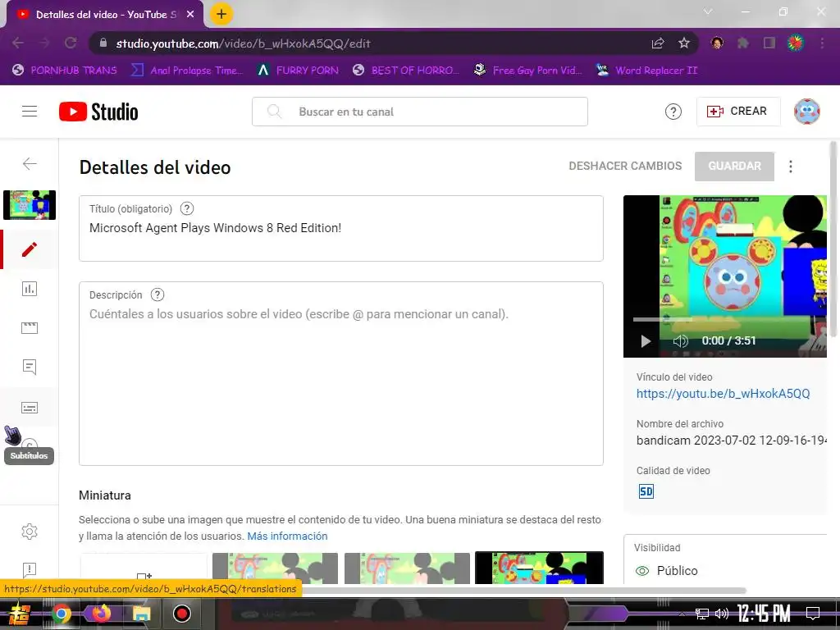Screen dimensions: 840x630
Task: Select the third thumbnail with black border
Action: [539, 568]
